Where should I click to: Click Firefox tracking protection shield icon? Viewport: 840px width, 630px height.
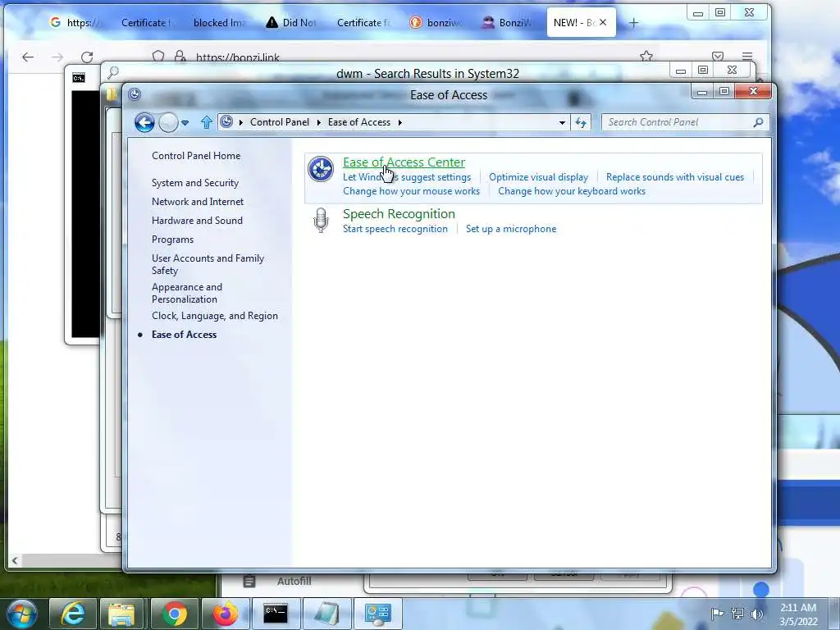point(158,57)
